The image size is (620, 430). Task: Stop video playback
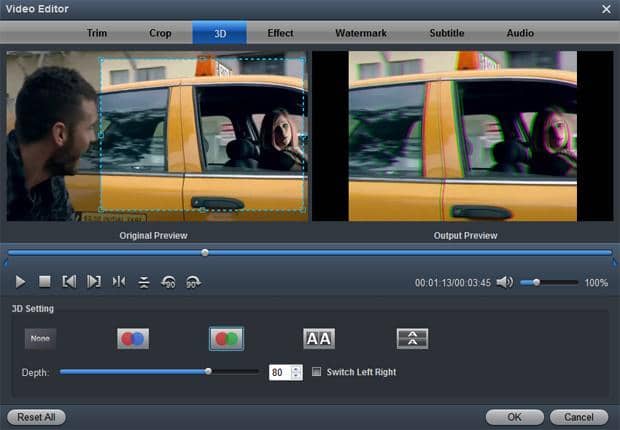(x=45, y=282)
